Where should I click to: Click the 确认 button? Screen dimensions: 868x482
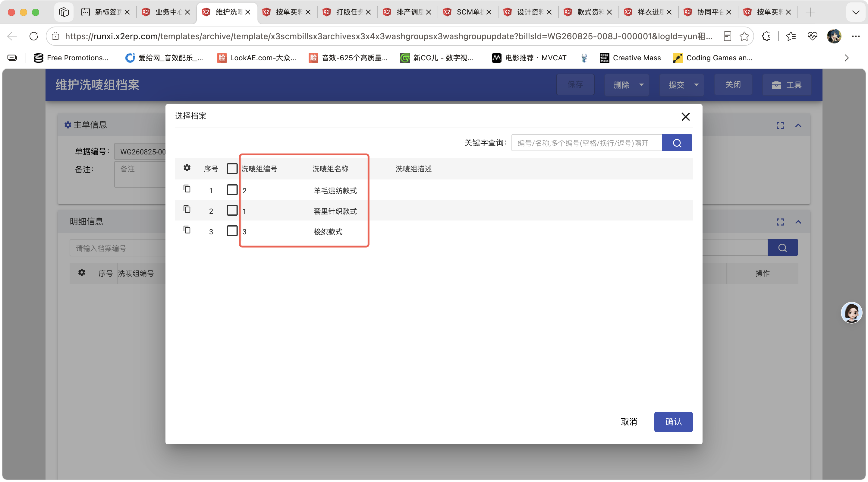[x=673, y=422]
